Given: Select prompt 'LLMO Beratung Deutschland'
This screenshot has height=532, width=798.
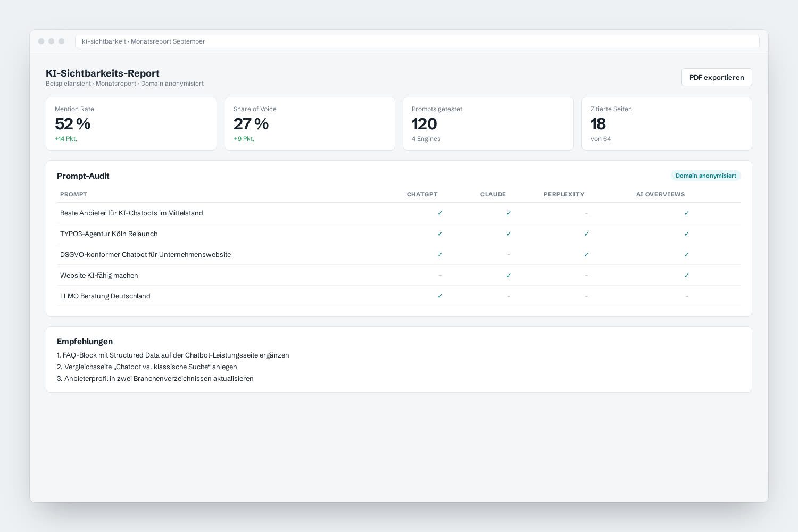Looking at the screenshot, I should (x=105, y=296).
